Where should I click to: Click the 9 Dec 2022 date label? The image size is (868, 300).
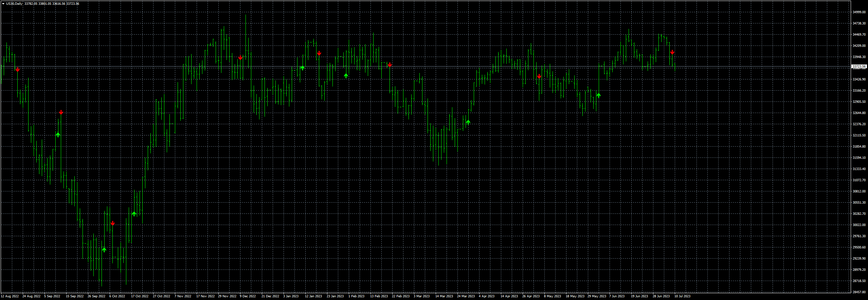click(248, 296)
